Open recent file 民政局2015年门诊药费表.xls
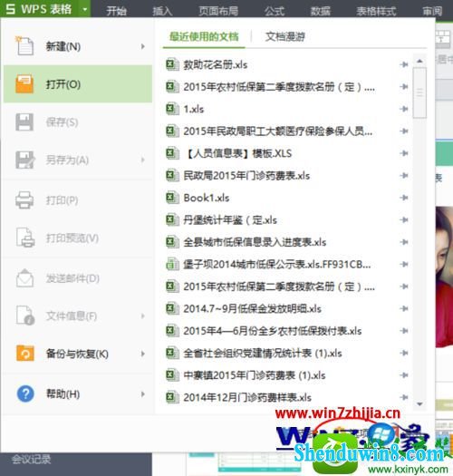This screenshot has height=476, width=453. pyautogui.click(x=246, y=176)
